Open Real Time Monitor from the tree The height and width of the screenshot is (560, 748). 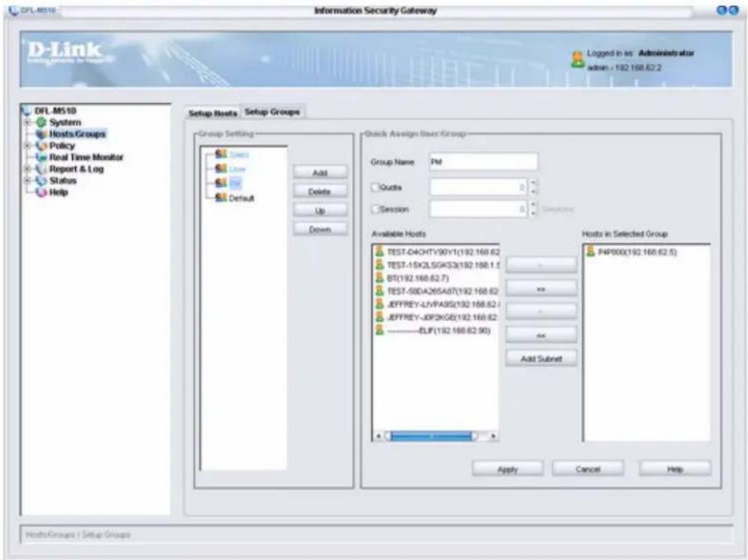pos(86,158)
